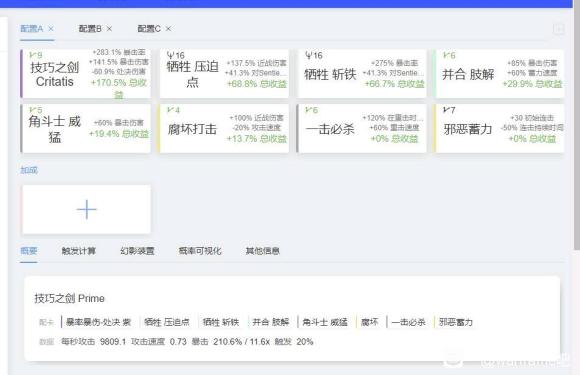Click the add-config icon at top right
Screen dimensions: 580x375
[x=559, y=29]
